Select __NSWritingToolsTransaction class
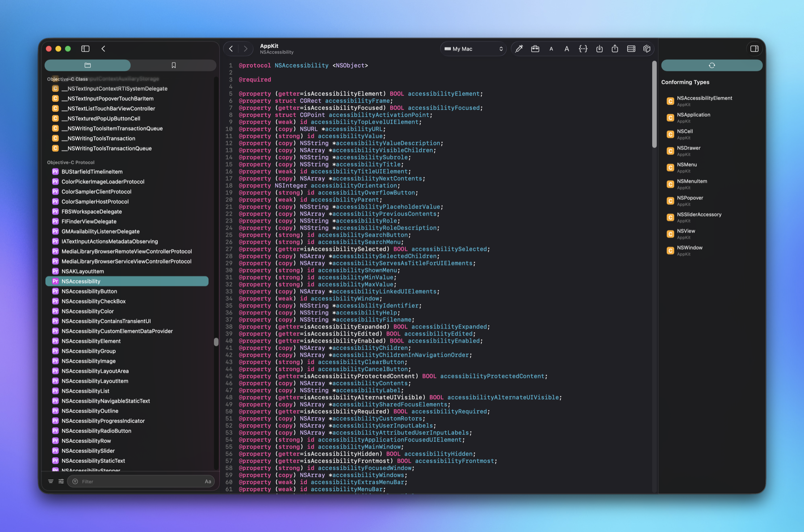The height and width of the screenshot is (532, 804). point(127,138)
